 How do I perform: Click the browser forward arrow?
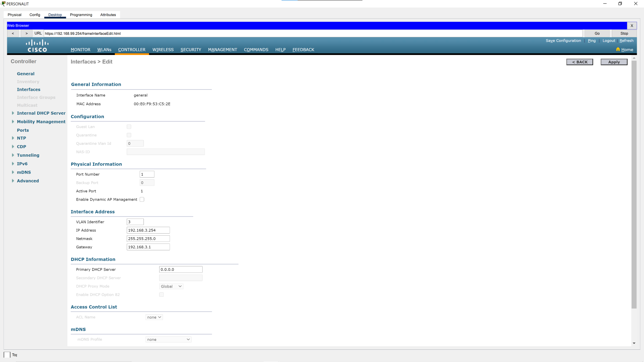(26, 33)
